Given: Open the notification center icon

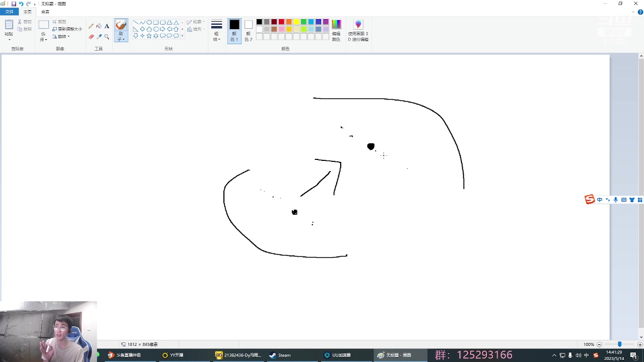Looking at the screenshot, I should 633,355.
